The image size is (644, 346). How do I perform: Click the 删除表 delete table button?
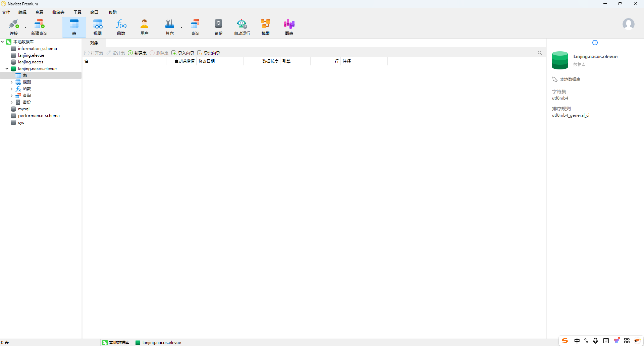(159, 53)
